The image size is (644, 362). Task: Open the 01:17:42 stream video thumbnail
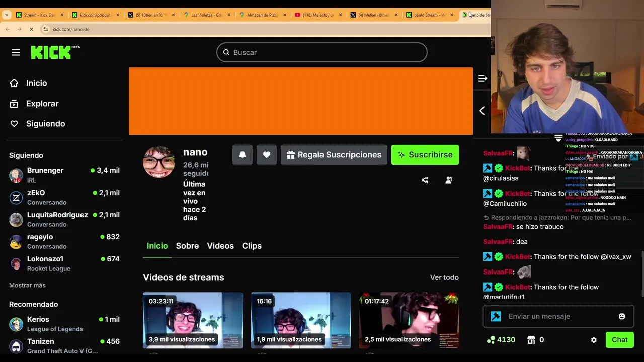tap(409, 320)
